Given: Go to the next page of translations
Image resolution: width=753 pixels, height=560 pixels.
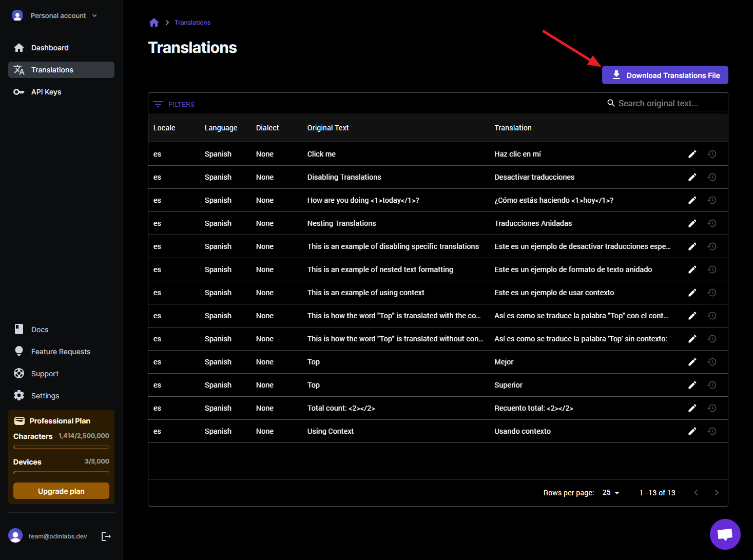Looking at the screenshot, I should pos(717,492).
